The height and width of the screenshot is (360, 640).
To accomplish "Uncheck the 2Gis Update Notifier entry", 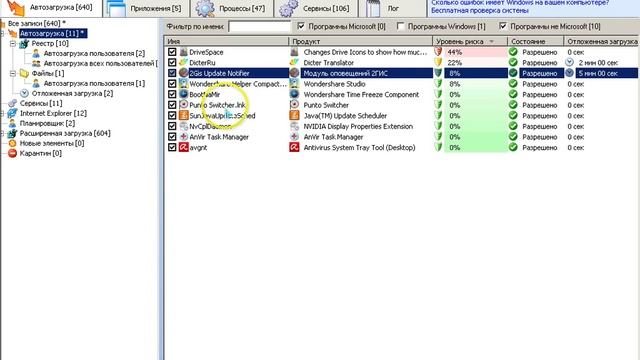I will pyautogui.click(x=172, y=73).
